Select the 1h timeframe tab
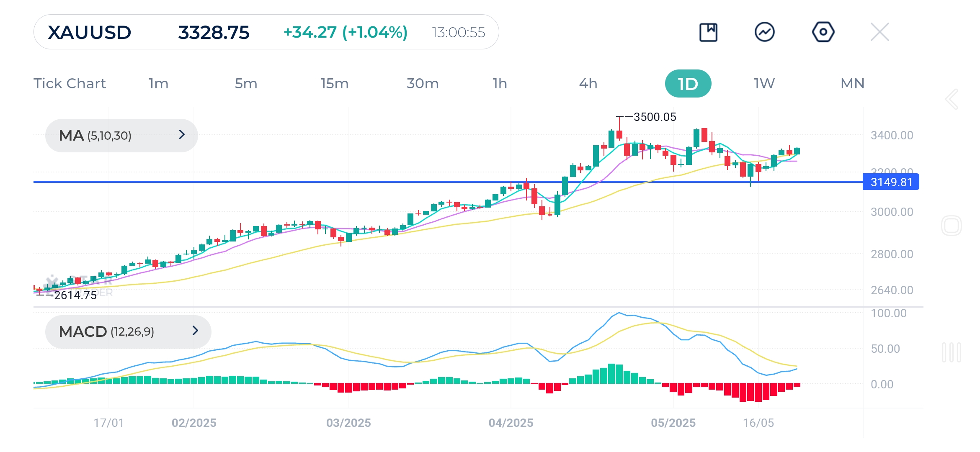Image resolution: width=980 pixels, height=452 pixels. [x=499, y=83]
